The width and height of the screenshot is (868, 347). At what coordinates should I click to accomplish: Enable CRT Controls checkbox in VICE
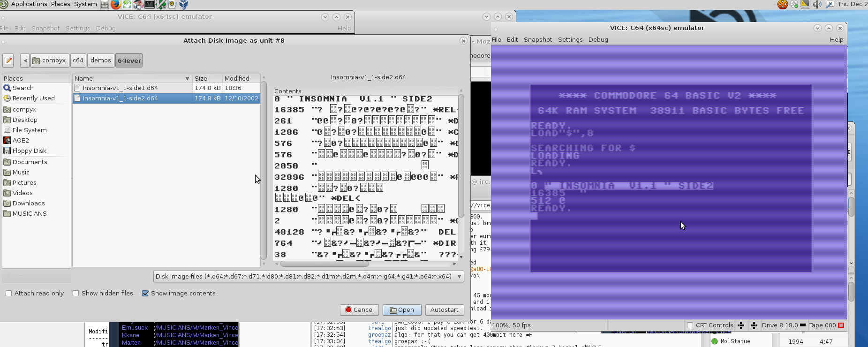(x=690, y=325)
